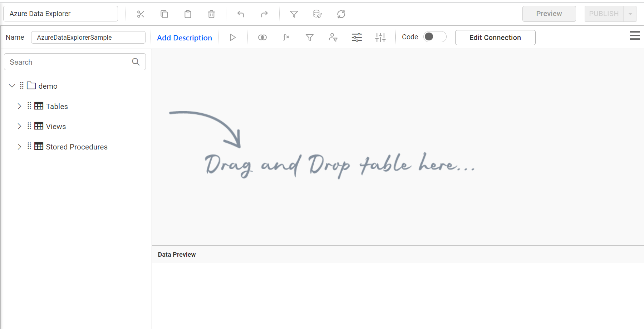Click the Edit Connection button
The height and width of the screenshot is (329, 644).
495,38
